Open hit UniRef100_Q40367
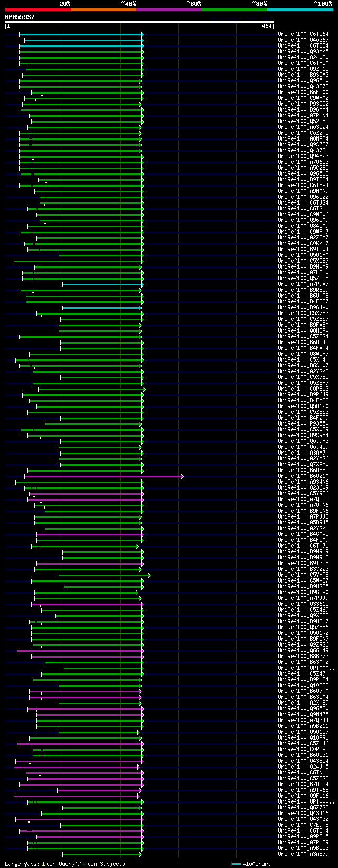Screen dimensions: 338x868 [x=303, y=40]
